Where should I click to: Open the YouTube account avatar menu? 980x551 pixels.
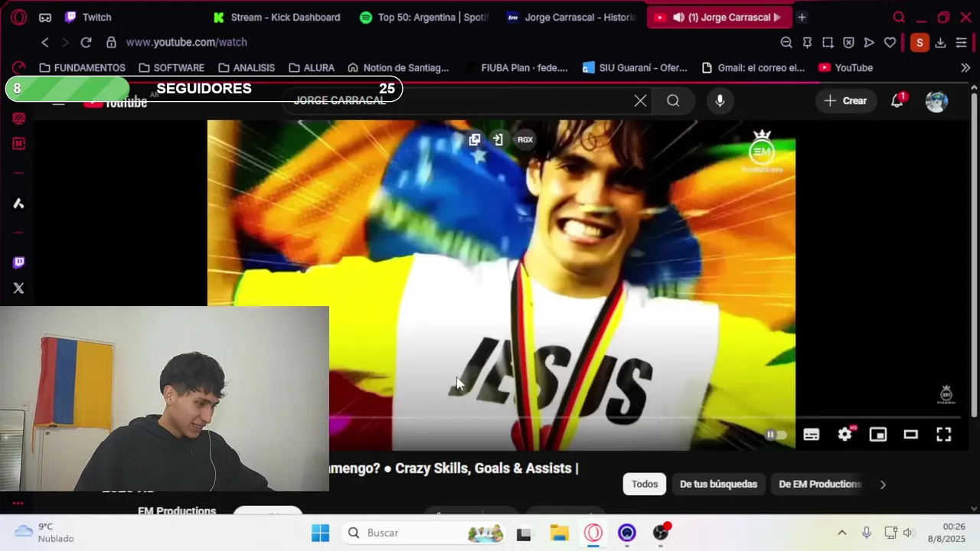(936, 101)
